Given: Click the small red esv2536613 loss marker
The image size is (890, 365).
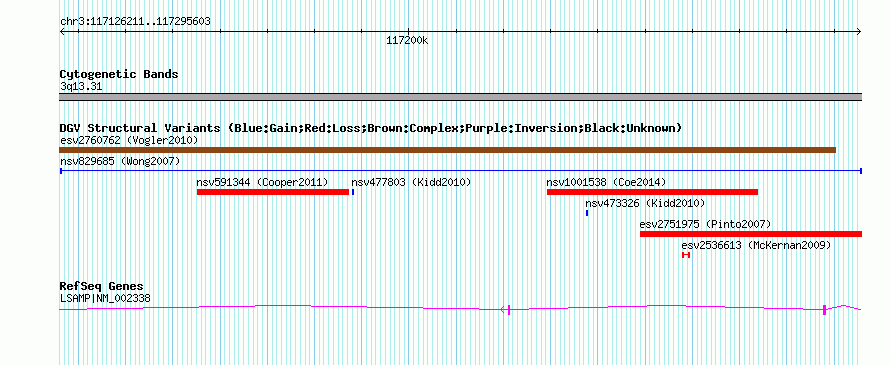Looking at the screenshot, I should point(686,255).
